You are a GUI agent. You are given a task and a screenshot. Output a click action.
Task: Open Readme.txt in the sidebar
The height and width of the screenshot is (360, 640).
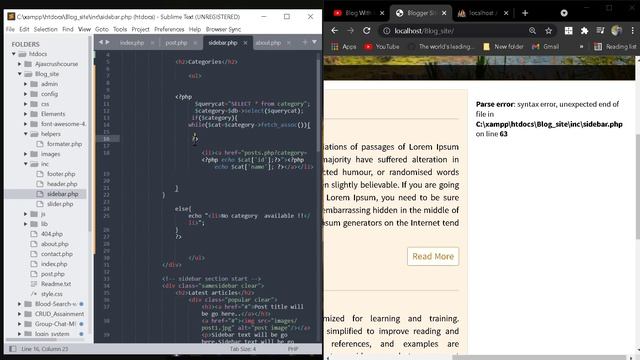pos(56,284)
